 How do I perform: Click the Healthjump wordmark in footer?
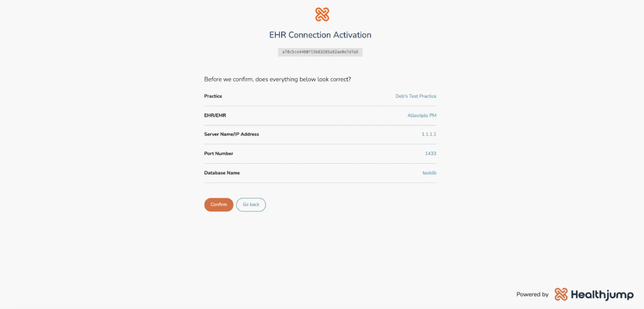[602, 294]
